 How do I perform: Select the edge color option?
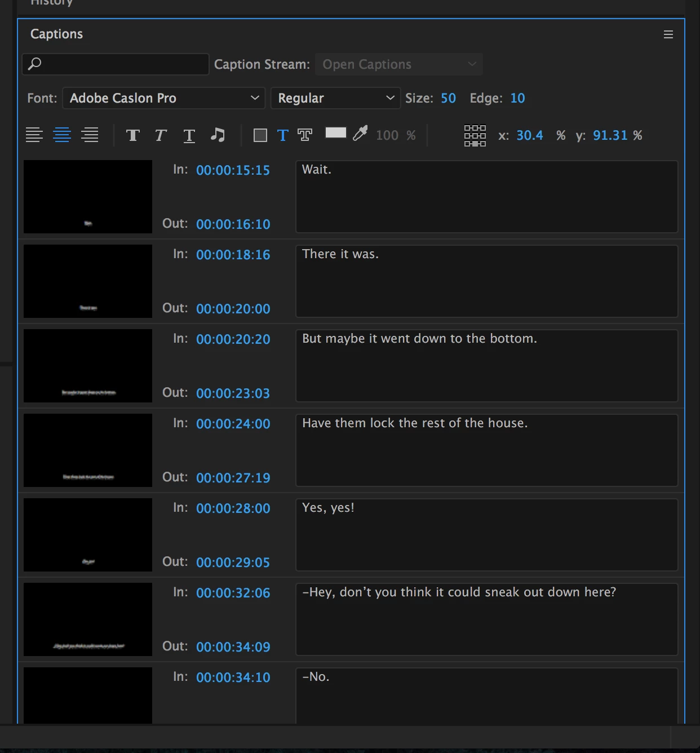[305, 135]
